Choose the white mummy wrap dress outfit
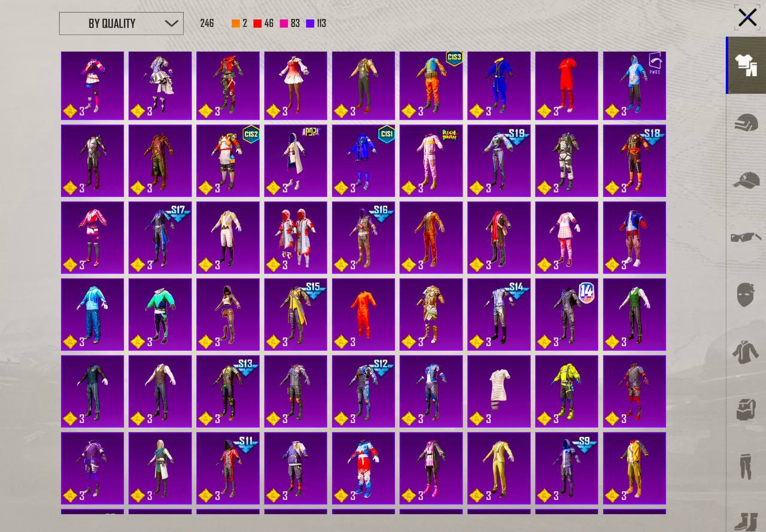Viewport: 766px width, 532px height. [x=499, y=391]
